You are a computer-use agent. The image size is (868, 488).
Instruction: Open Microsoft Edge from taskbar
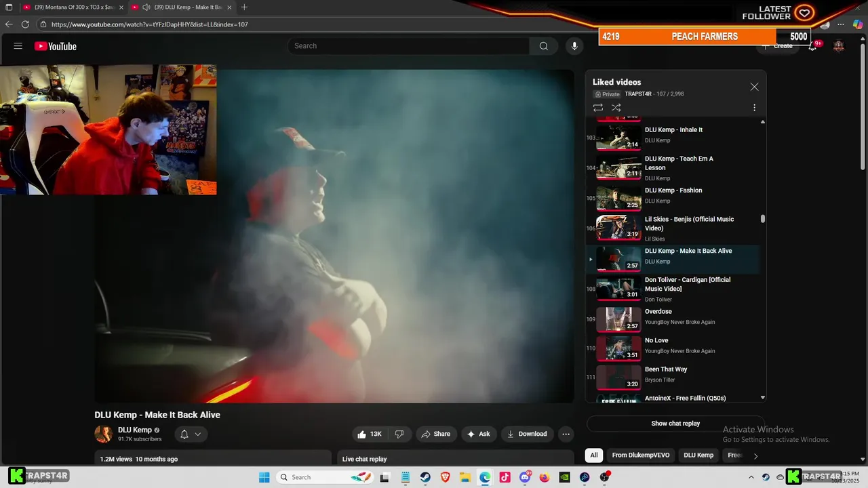485,477
